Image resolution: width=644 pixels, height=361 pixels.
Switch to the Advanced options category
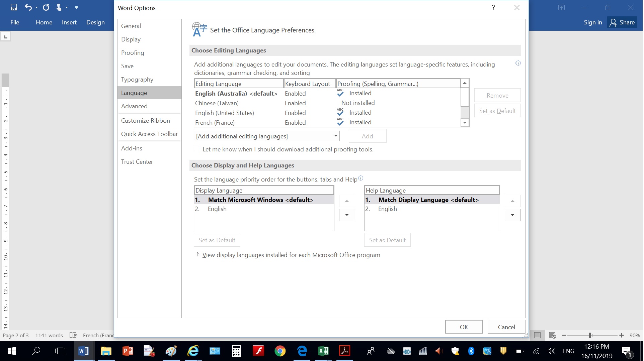134,106
